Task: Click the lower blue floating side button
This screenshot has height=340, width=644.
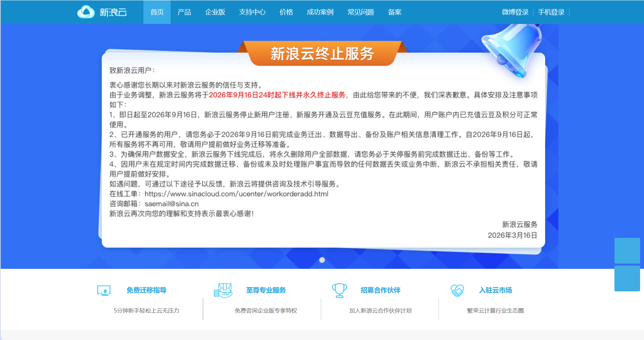Action: coord(627,278)
